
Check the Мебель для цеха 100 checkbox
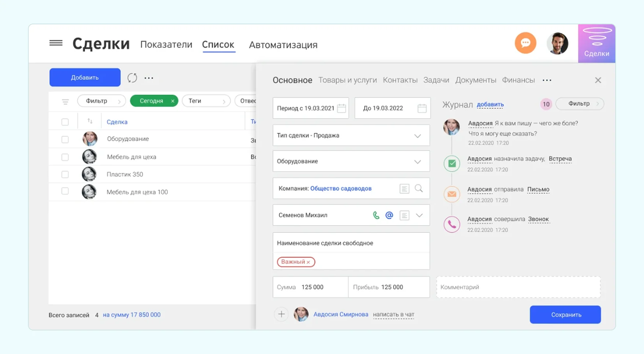pos(65,191)
